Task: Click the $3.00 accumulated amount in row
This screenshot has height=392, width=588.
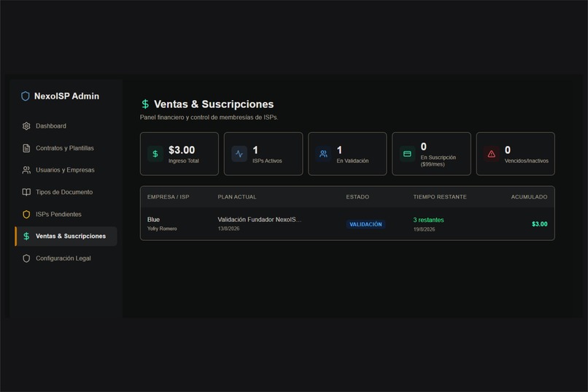Action: [540, 224]
